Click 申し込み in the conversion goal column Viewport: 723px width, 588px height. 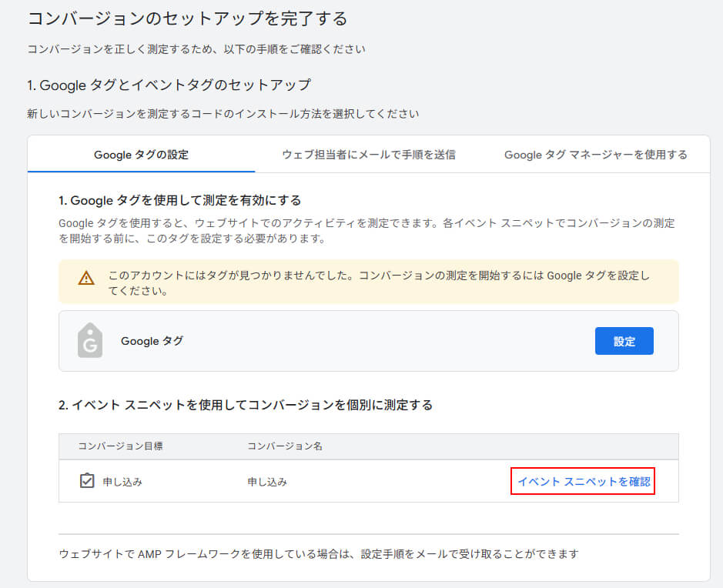click(x=122, y=482)
